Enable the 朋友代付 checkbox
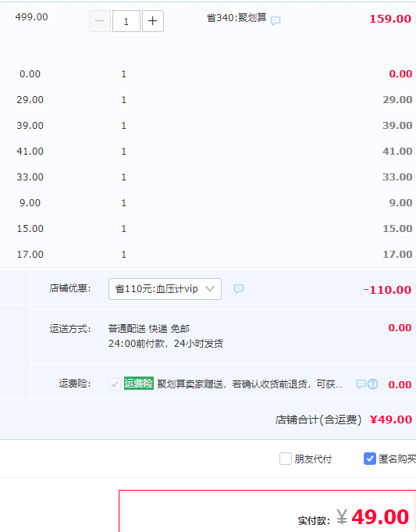 (x=286, y=459)
